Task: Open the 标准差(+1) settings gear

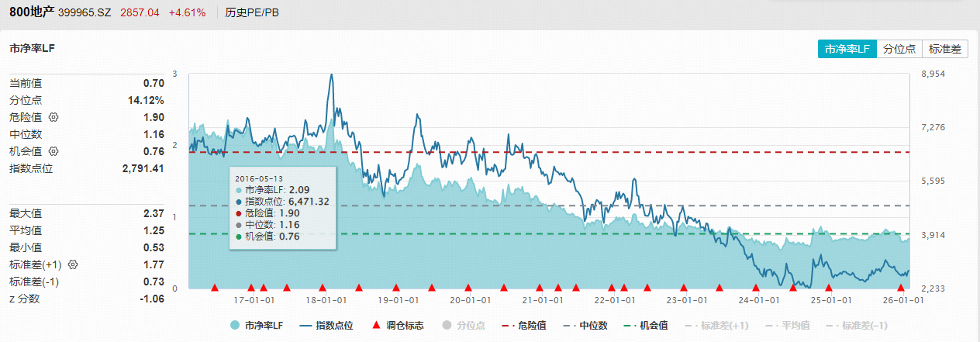Action: [x=73, y=265]
